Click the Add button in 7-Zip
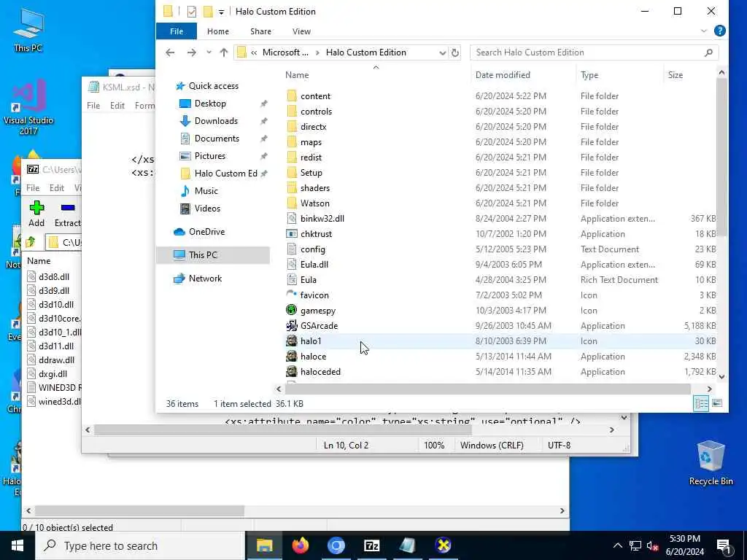Screen dimensions: 747x560 (36, 214)
